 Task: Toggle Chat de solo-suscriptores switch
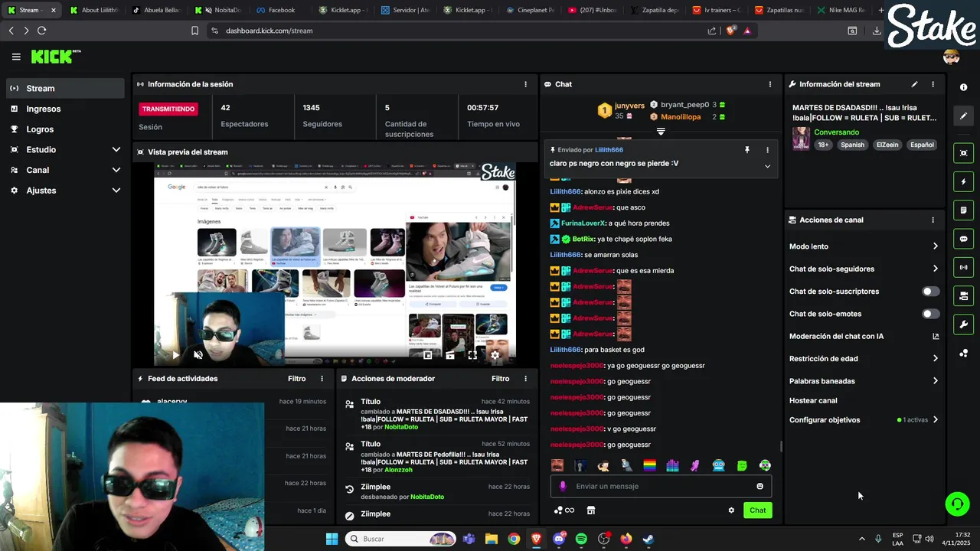click(930, 292)
